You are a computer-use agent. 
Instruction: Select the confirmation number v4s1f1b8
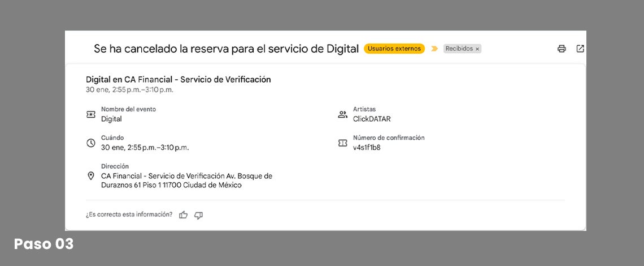(367, 148)
